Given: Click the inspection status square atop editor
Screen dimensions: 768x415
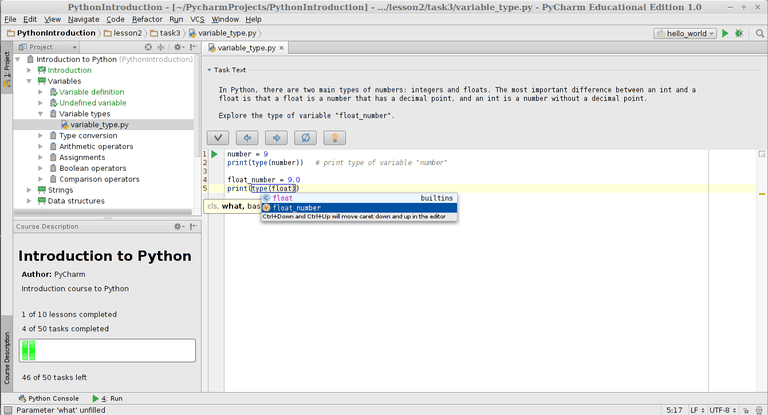Looking at the screenshot, I should click(762, 154).
